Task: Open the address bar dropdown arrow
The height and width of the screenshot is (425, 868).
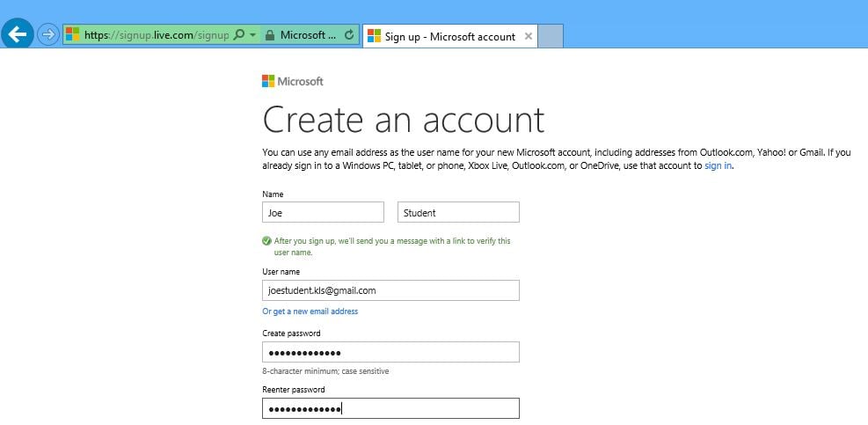Action: 253,34
